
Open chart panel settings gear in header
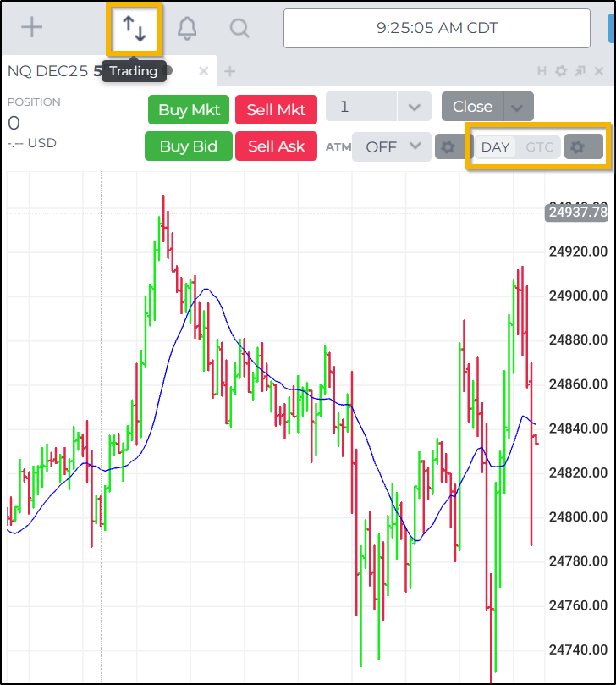[560, 71]
